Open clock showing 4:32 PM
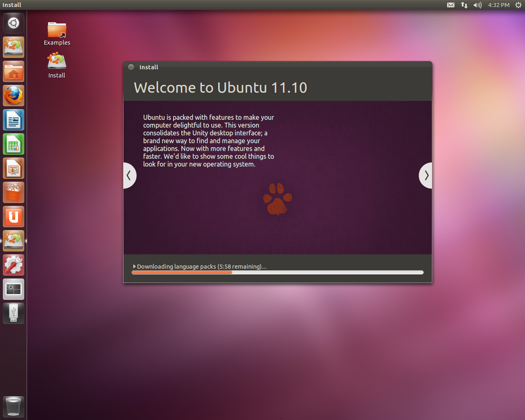Screen dimensions: 525x420 point(499,5)
